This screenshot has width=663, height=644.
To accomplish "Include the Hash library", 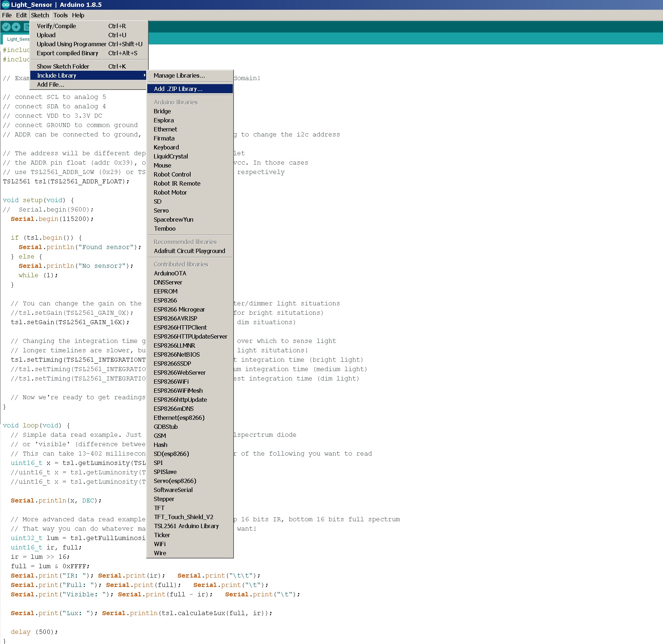I will click(x=190, y=445).
